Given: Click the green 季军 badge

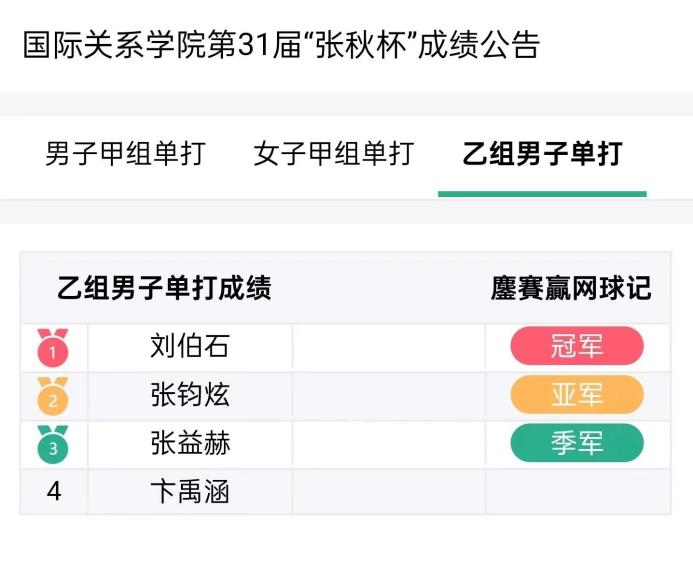Looking at the screenshot, I should [577, 443].
